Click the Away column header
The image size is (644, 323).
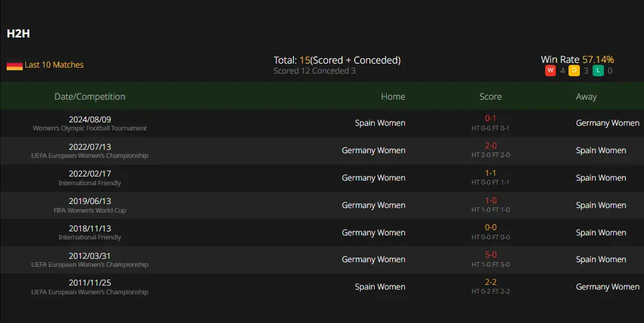point(586,96)
